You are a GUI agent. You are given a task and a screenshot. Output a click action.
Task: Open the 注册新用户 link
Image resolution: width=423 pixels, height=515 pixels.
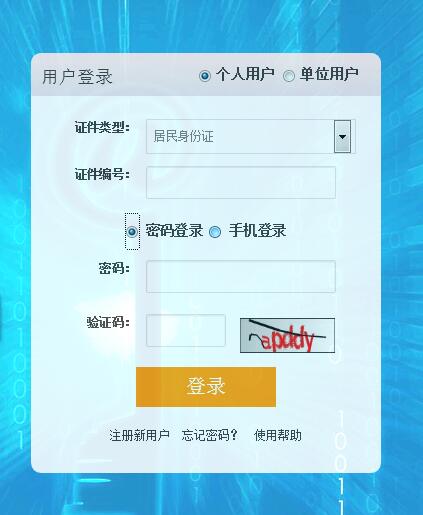click(140, 435)
